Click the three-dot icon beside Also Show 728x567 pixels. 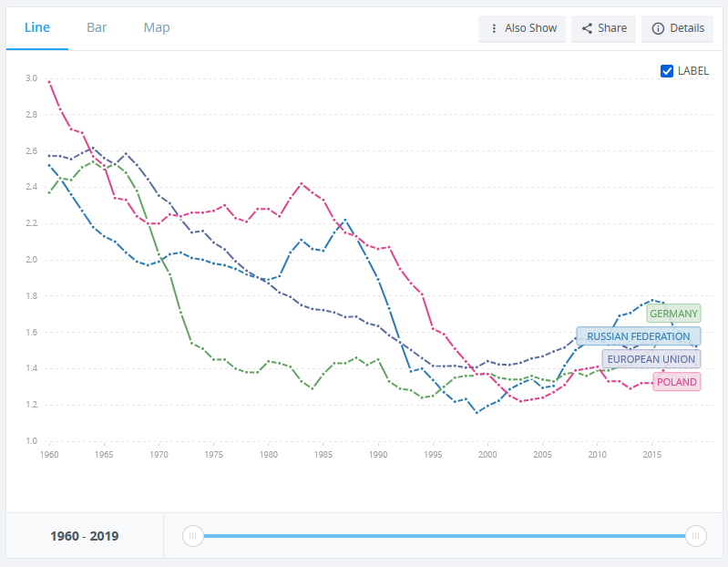tap(494, 28)
